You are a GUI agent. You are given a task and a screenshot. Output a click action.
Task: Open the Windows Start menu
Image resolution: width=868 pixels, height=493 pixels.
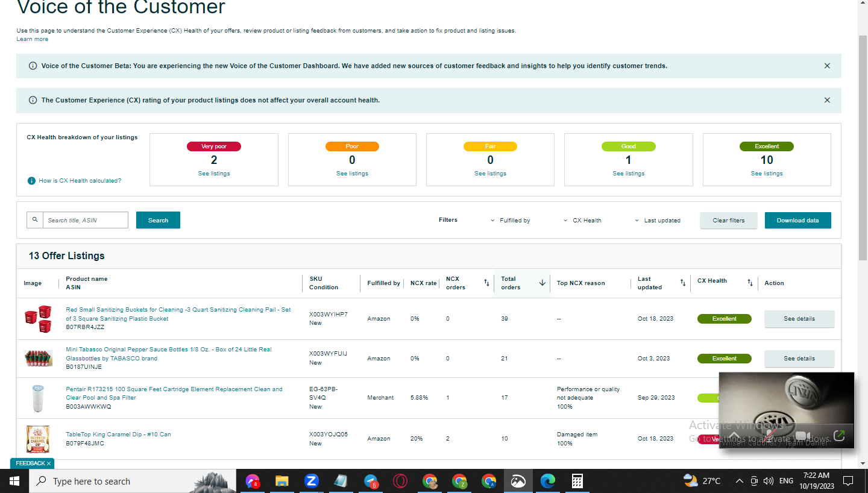click(14, 481)
